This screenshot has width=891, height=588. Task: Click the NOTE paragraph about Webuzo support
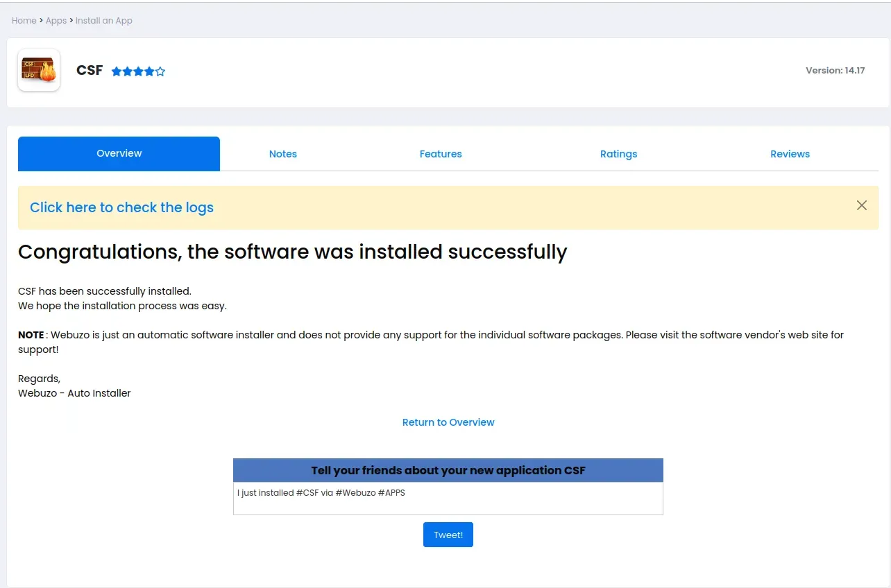pyautogui.click(x=431, y=342)
